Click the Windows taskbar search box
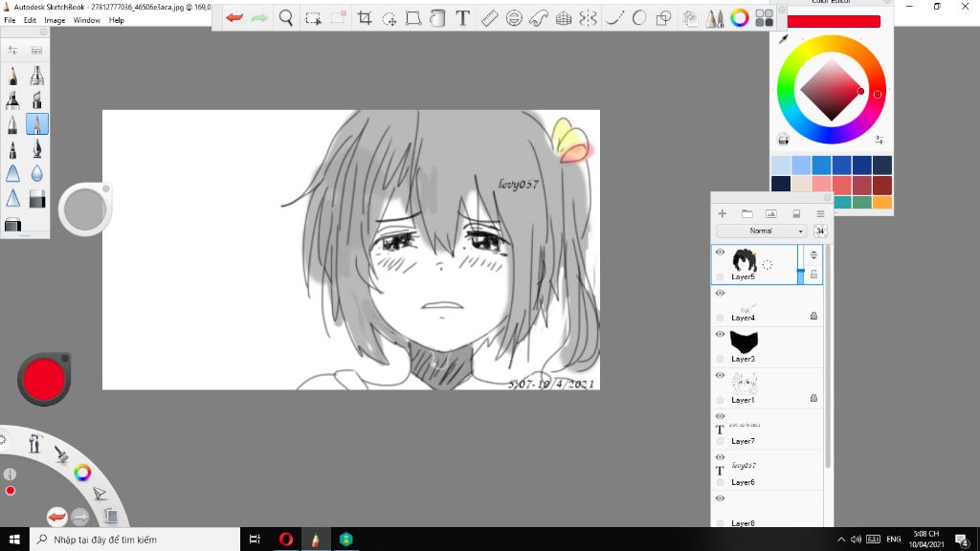 [135, 540]
